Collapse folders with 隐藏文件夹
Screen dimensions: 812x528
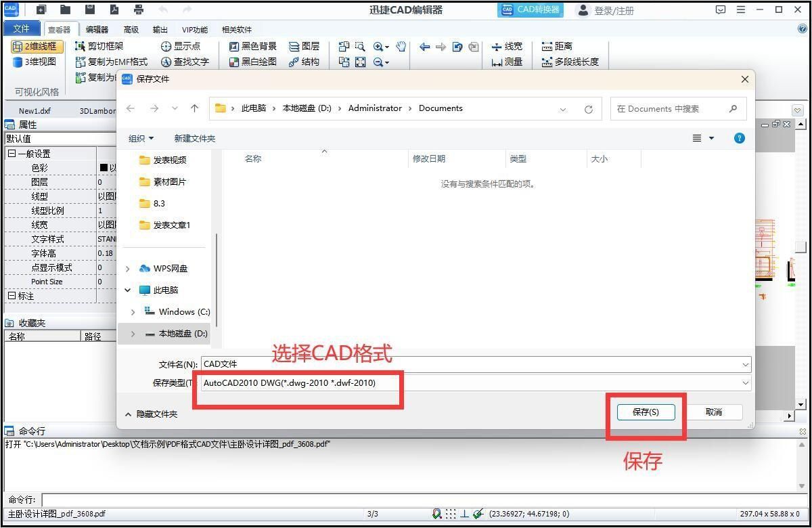pos(152,414)
